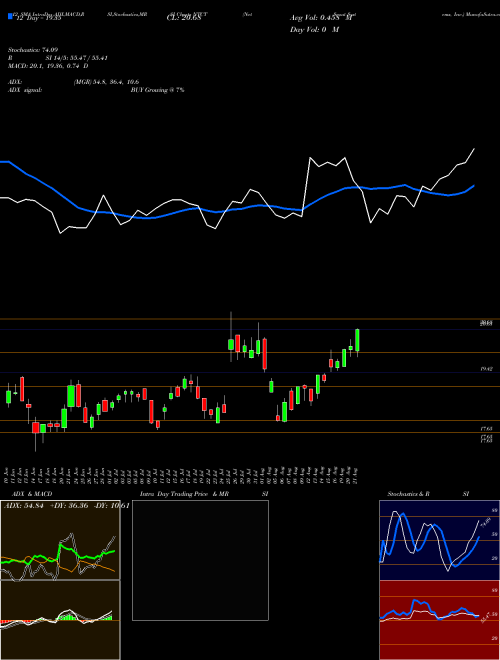
Task: Click the '19.62' price axis label
Action: [x=487, y=369]
